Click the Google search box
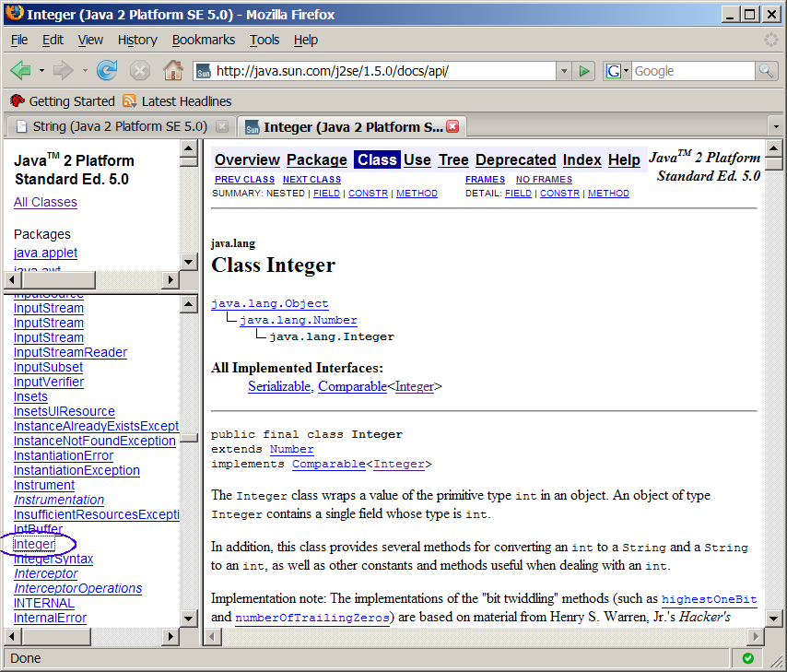This screenshot has height=672, width=787. pyautogui.click(x=693, y=71)
